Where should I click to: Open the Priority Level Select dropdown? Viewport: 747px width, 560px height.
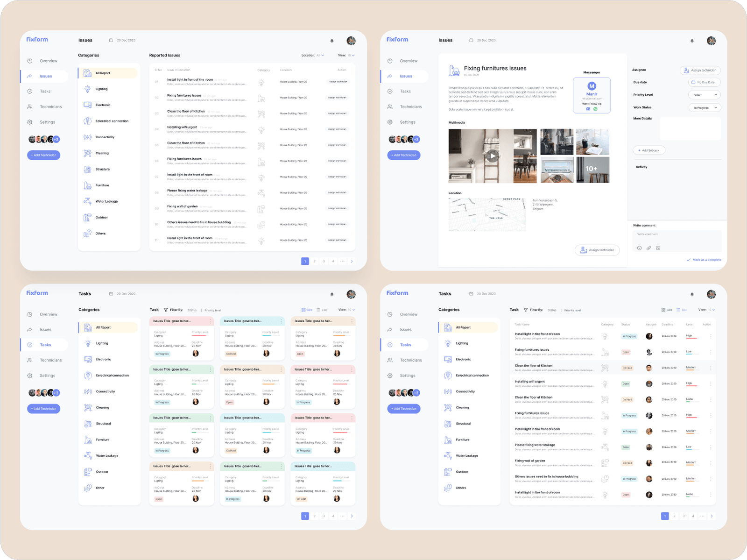704,95
